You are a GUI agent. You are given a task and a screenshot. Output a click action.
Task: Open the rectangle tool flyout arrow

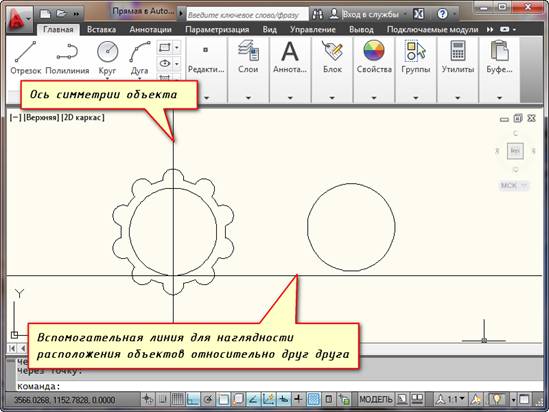click(177, 47)
